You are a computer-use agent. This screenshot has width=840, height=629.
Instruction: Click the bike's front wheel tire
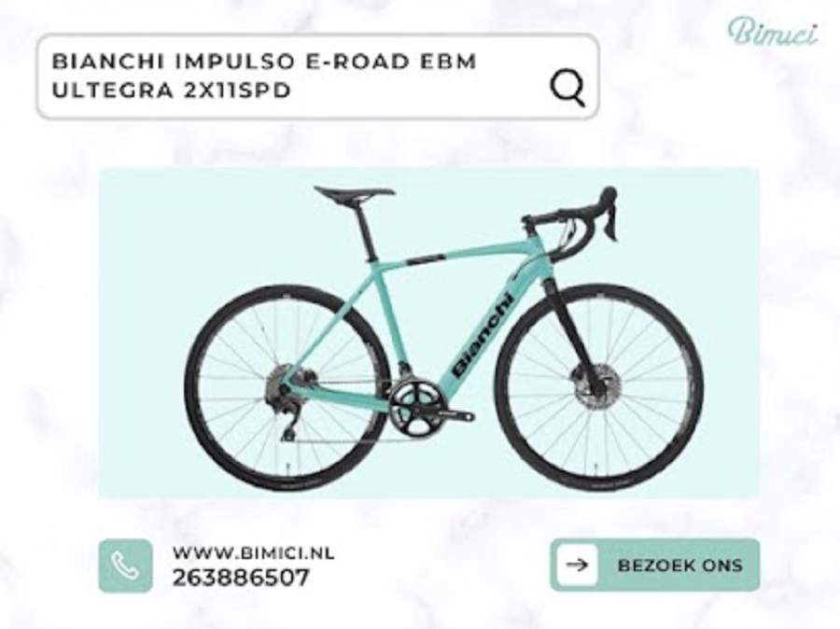(599, 387)
